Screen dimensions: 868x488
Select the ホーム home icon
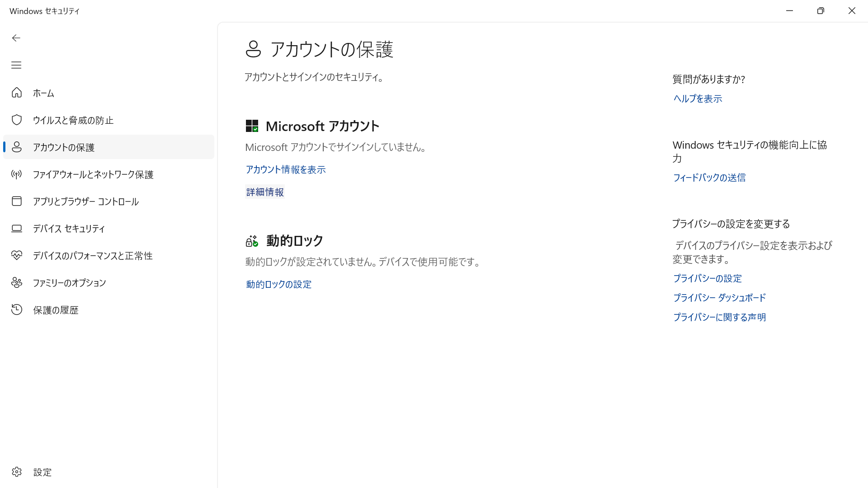point(17,93)
